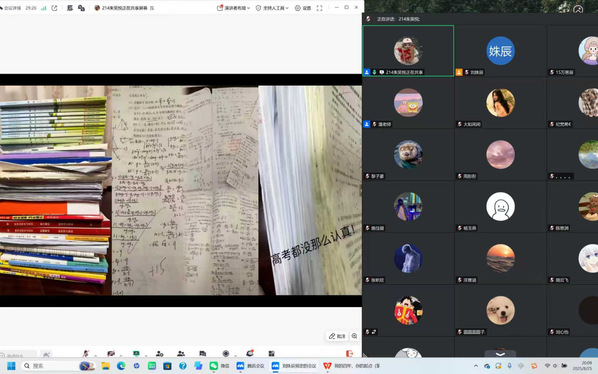Select the 姝辰 participant tile

(500, 51)
